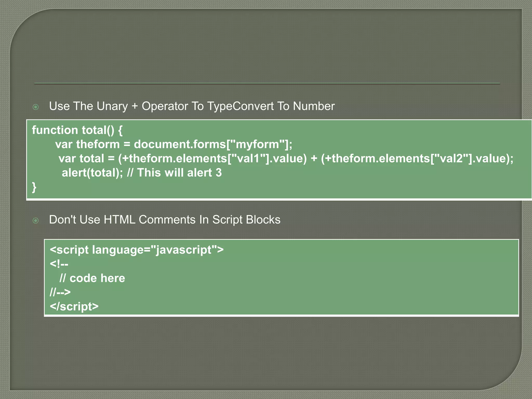Click the line '<script language="javascript">'

click(137, 250)
